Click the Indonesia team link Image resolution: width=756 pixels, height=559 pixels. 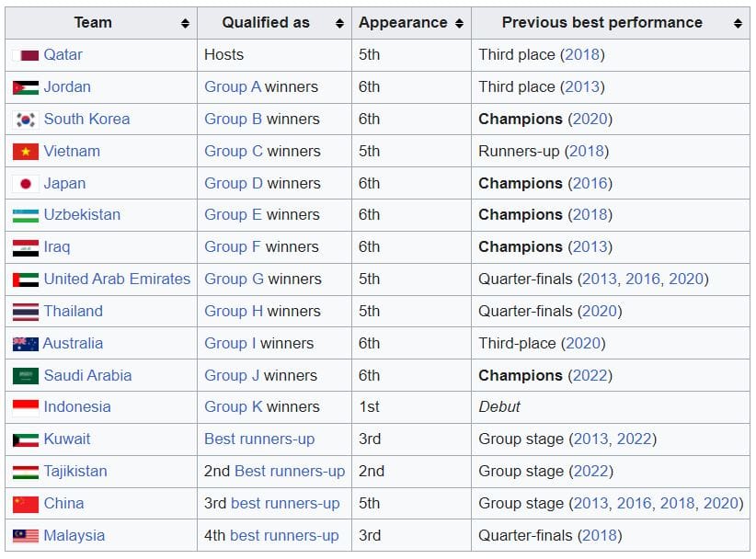point(77,407)
